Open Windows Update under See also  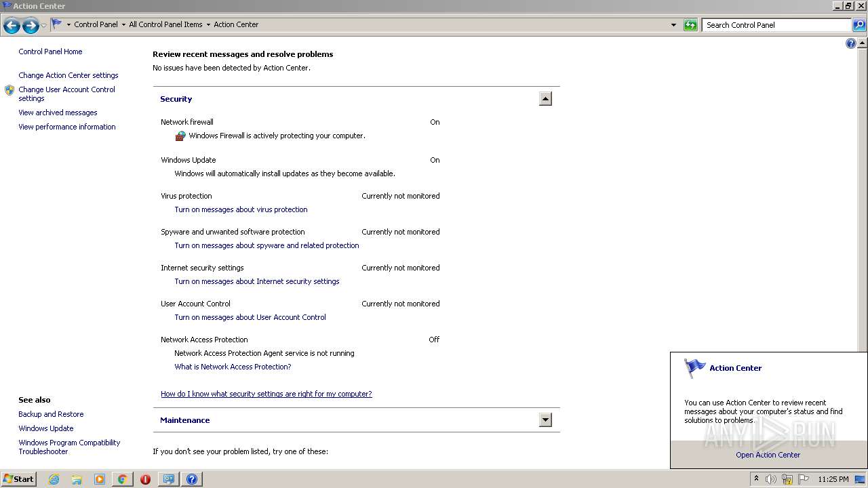point(46,428)
